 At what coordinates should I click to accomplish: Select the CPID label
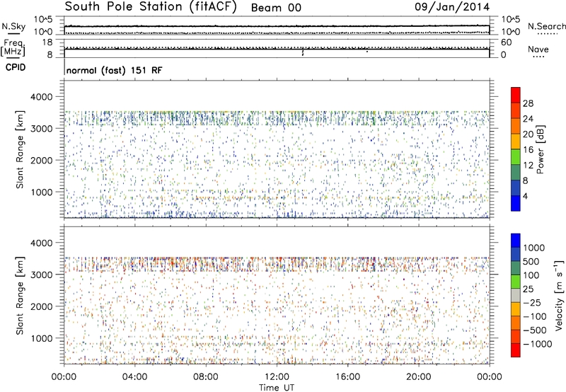click(16, 67)
